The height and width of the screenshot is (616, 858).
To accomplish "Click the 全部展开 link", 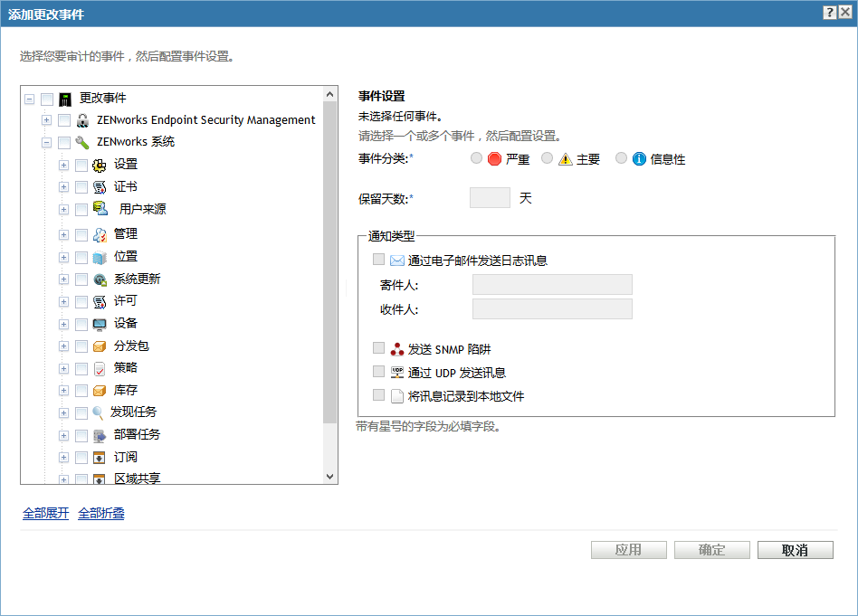I will (x=46, y=514).
